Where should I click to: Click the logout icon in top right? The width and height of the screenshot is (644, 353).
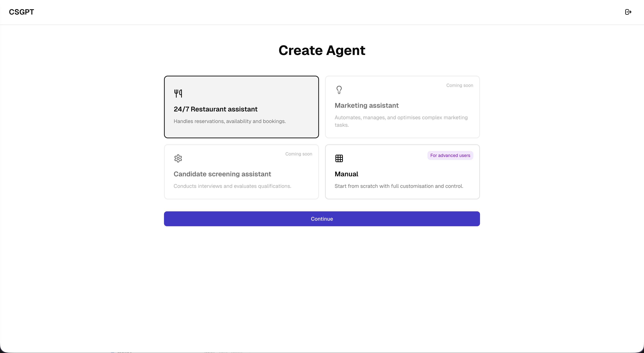point(628,12)
